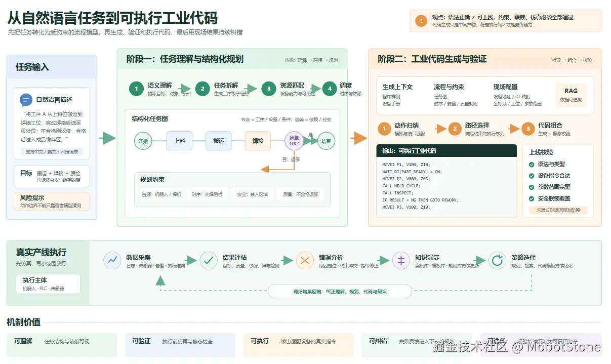Click the 生成上下文 heading
The width and height of the screenshot is (611, 364).
397,87
